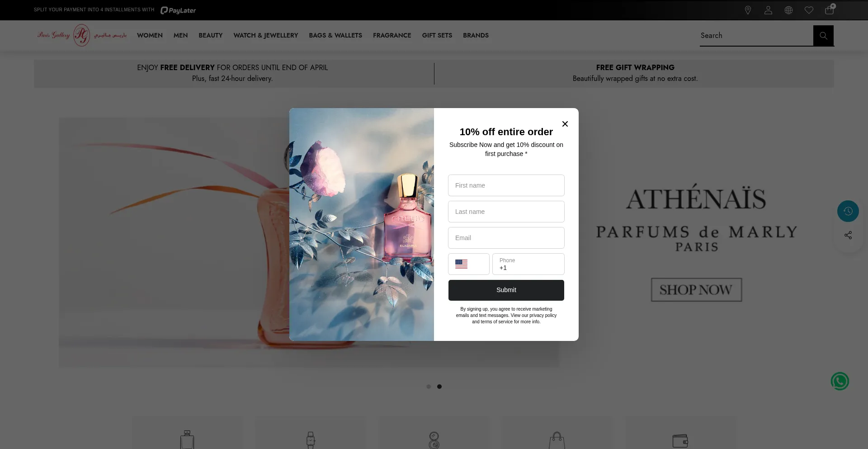This screenshot has width=868, height=449.
Task: Open the store locator pin icon
Action: click(x=748, y=10)
